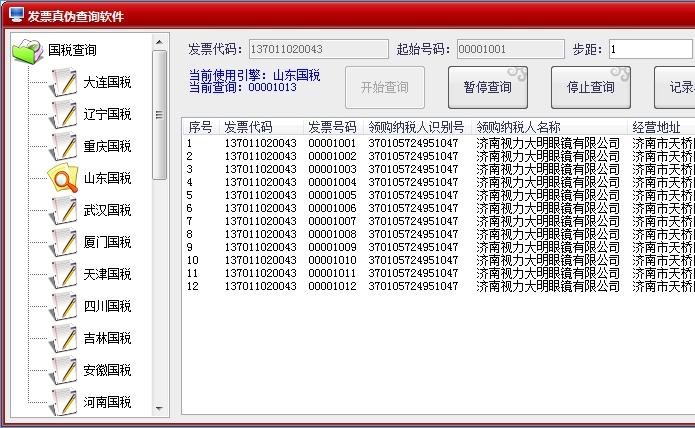Viewport: 695px width, 428px height.
Task: Select invoice number 00001012 cell
Action: click(x=332, y=286)
